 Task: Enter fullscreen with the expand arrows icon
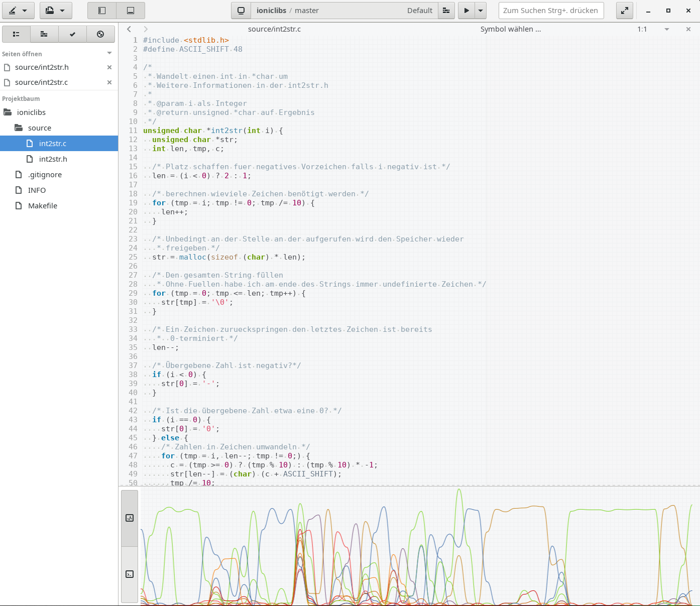click(x=624, y=11)
